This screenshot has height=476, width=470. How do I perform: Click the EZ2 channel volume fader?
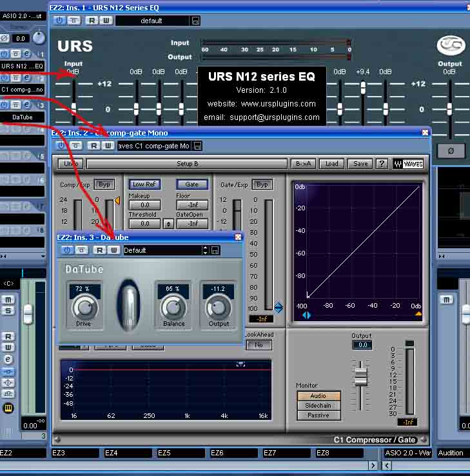click(x=27, y=314)
